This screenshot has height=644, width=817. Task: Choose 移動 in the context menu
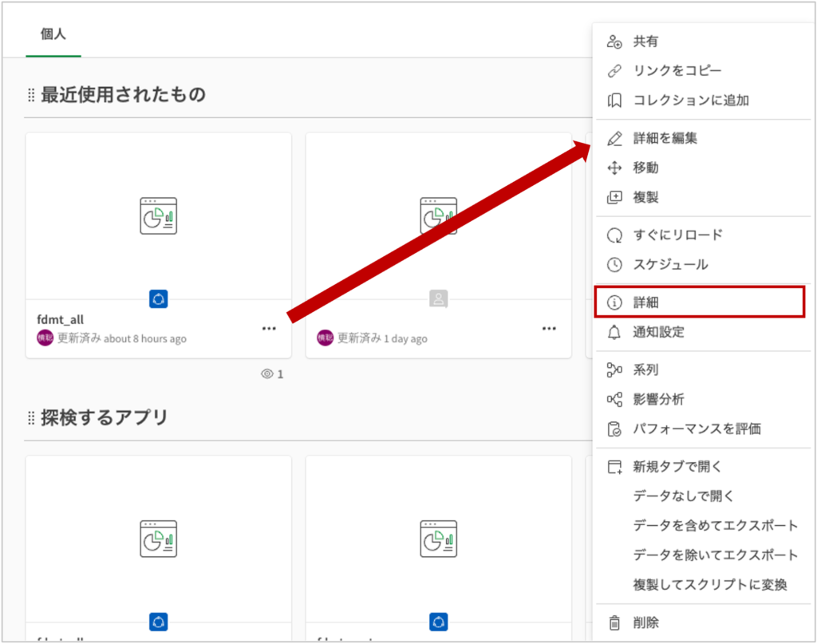(645, 168)
